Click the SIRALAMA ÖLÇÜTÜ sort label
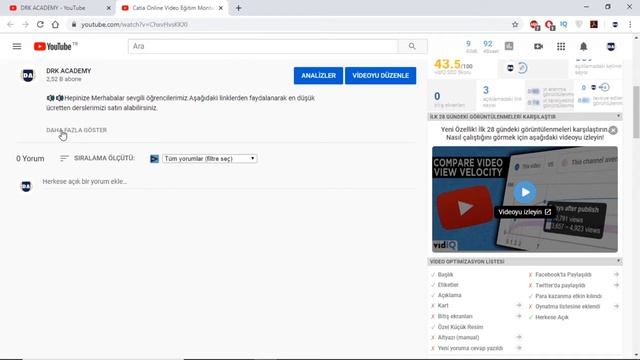 pos(104,158)
